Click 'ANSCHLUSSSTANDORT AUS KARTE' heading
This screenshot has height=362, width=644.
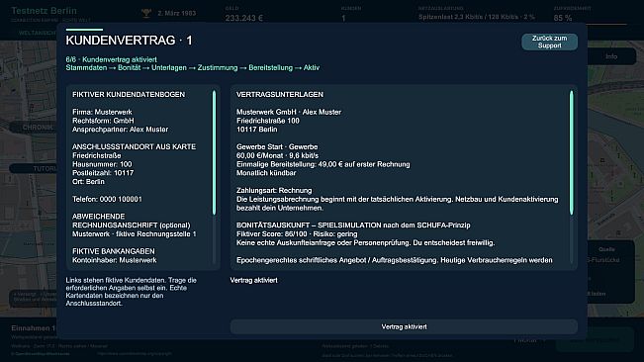point(134,146)
